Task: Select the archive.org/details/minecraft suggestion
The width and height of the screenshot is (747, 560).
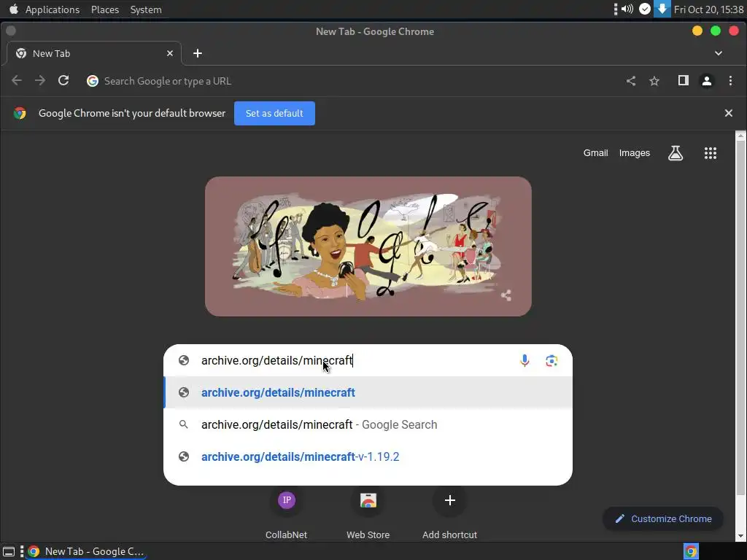Action: [x=368, y=392]
